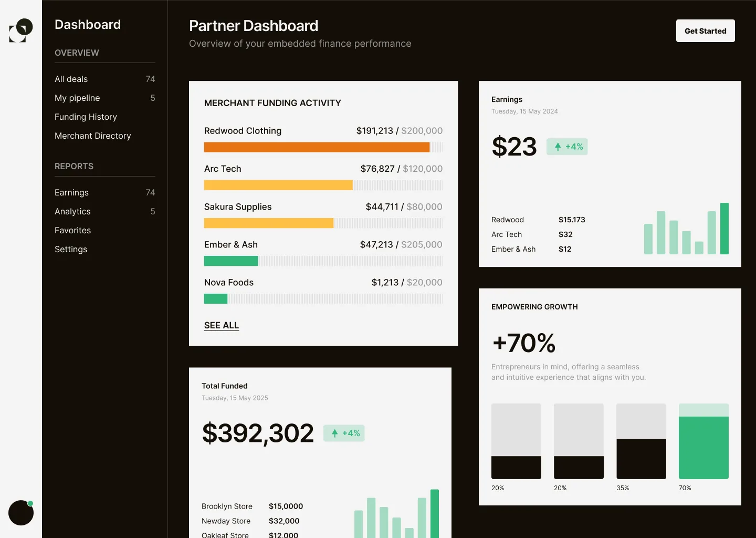Select the Arc Tech merchant row label
The image size is (756, 538).
[x=223, y=169]
